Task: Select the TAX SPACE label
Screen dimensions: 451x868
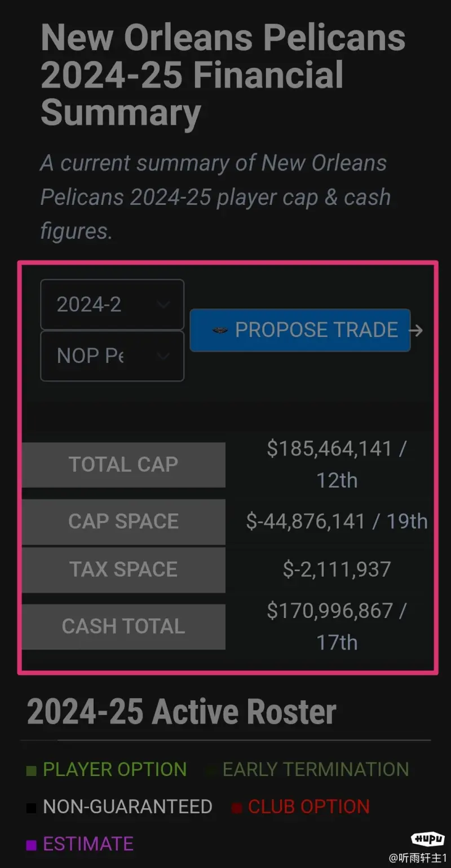Action: point(123,569)
